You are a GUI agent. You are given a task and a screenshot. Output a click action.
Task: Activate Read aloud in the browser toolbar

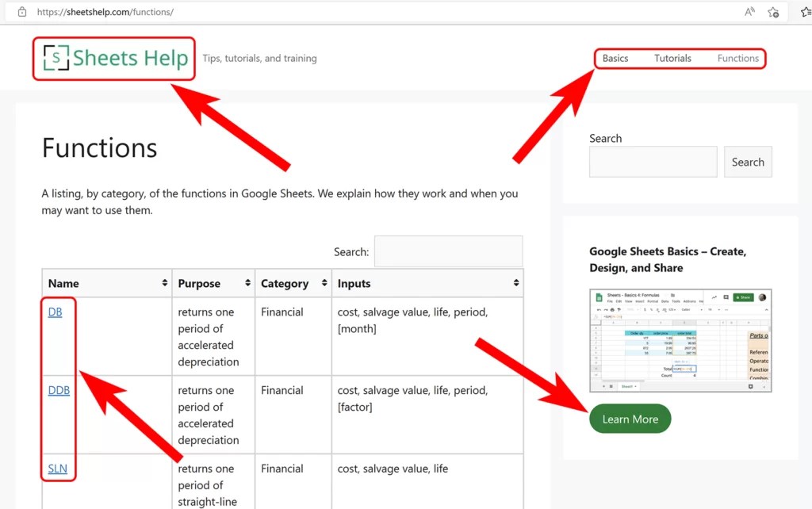[749, 12]
